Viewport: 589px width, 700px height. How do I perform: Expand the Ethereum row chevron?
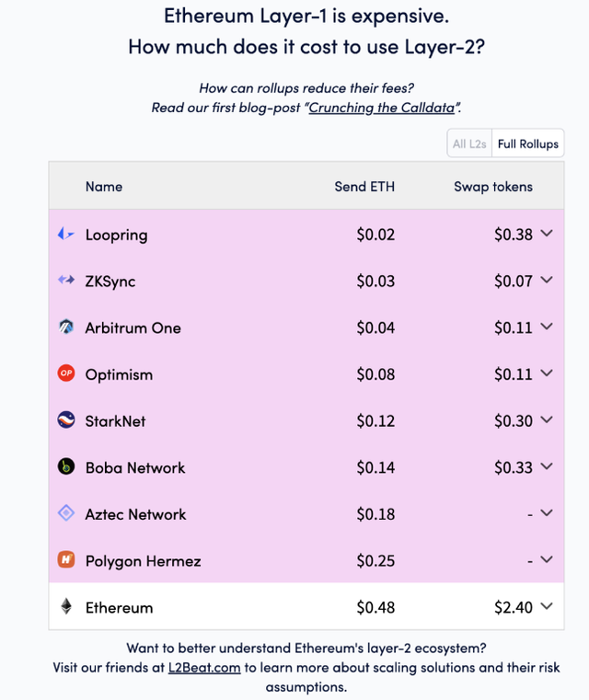(547, 606)
